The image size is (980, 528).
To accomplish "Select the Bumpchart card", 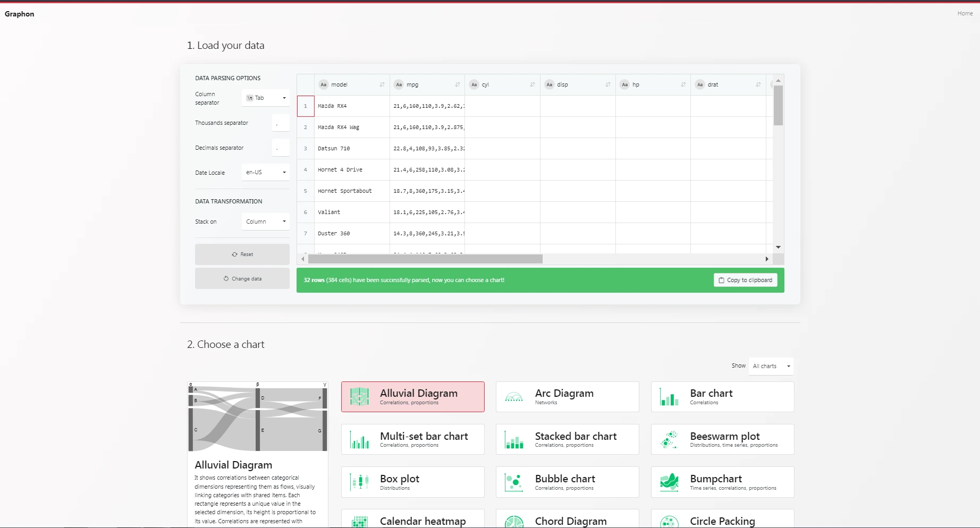I will pyautogui.click(x=723, y=482).
